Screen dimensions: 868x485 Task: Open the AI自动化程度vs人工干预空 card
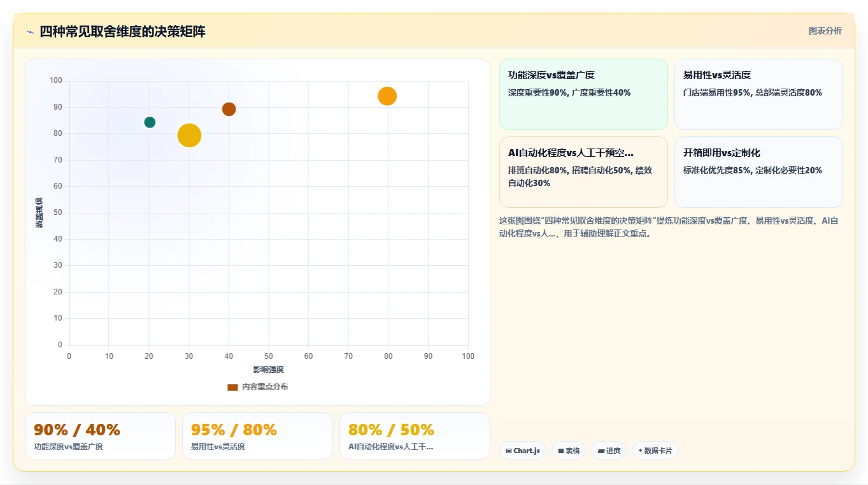click(583, 172)
